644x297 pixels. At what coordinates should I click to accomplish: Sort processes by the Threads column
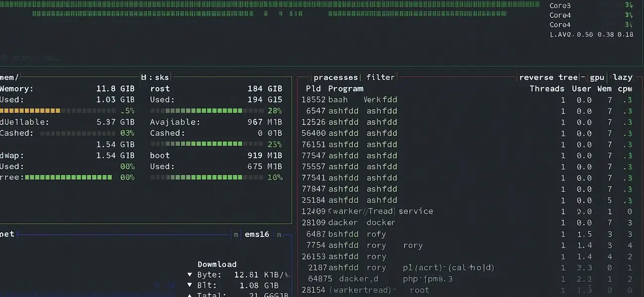(x=547, y=89)
